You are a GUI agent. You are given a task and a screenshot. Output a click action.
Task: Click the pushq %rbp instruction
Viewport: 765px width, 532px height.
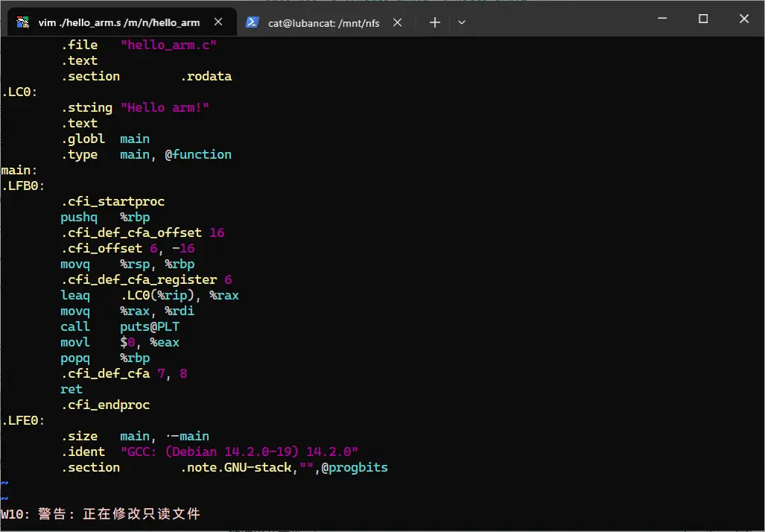tap(104, 217)
